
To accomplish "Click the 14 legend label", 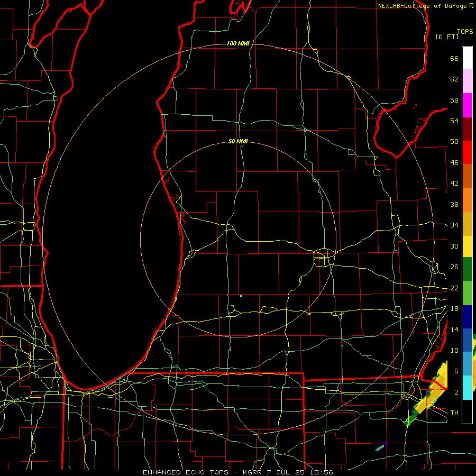I will click(x=454, y=329).
